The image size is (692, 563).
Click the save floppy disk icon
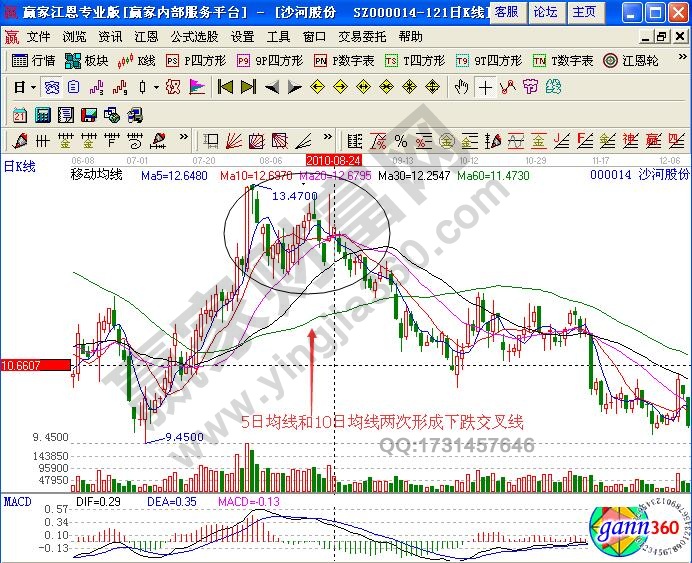click(88, 113)
